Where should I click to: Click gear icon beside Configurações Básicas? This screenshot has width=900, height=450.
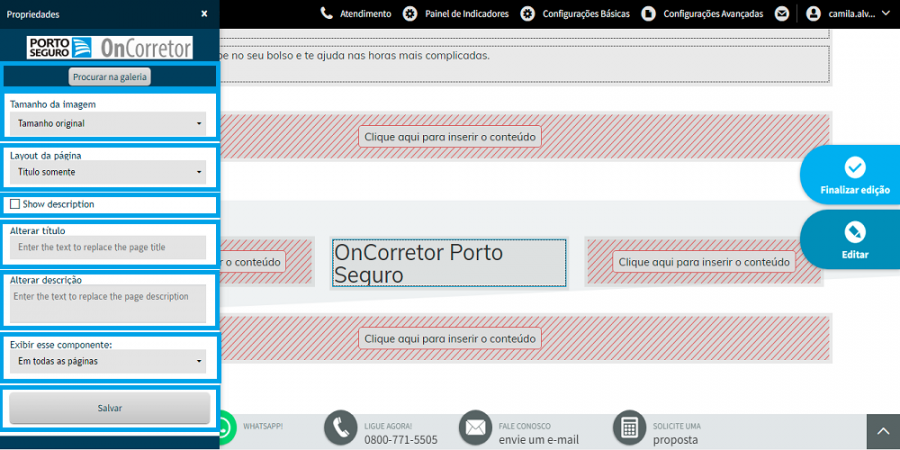(527, 14)
